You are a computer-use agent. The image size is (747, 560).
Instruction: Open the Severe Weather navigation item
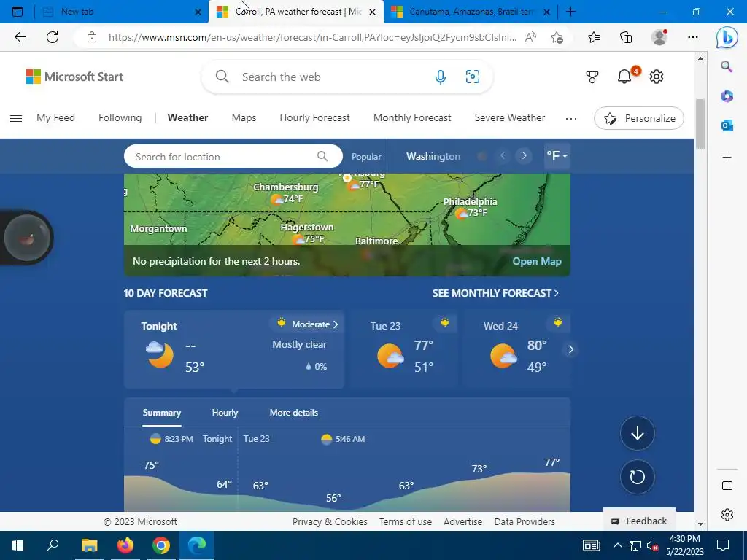(510, 117)
